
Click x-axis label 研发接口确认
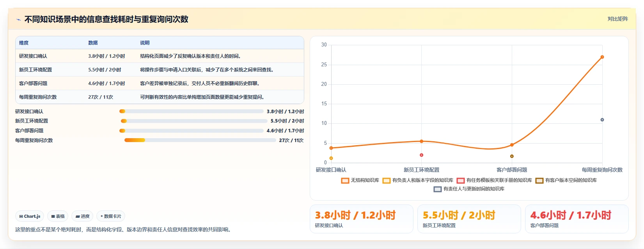click(x=331, y=170)
